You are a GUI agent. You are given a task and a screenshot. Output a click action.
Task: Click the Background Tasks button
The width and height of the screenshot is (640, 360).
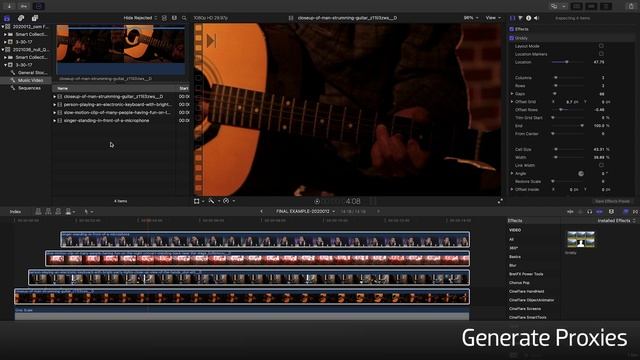coord(38,6)
